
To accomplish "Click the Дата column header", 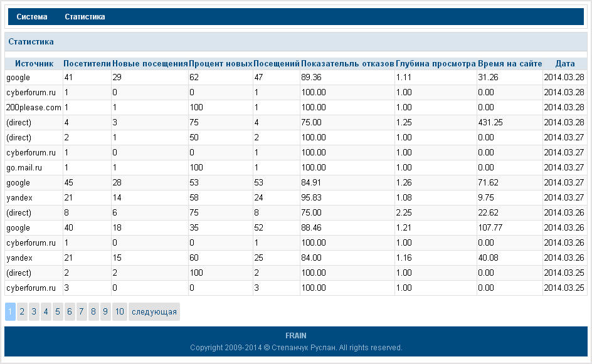I will click(x=565, y=64).
